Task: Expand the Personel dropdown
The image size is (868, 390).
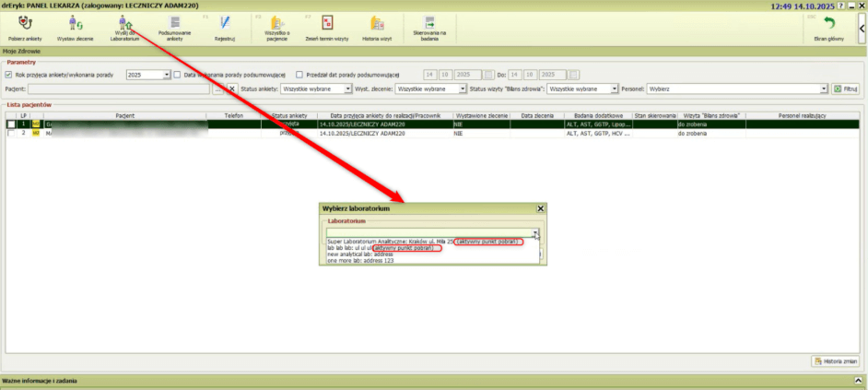Action: 824,89
